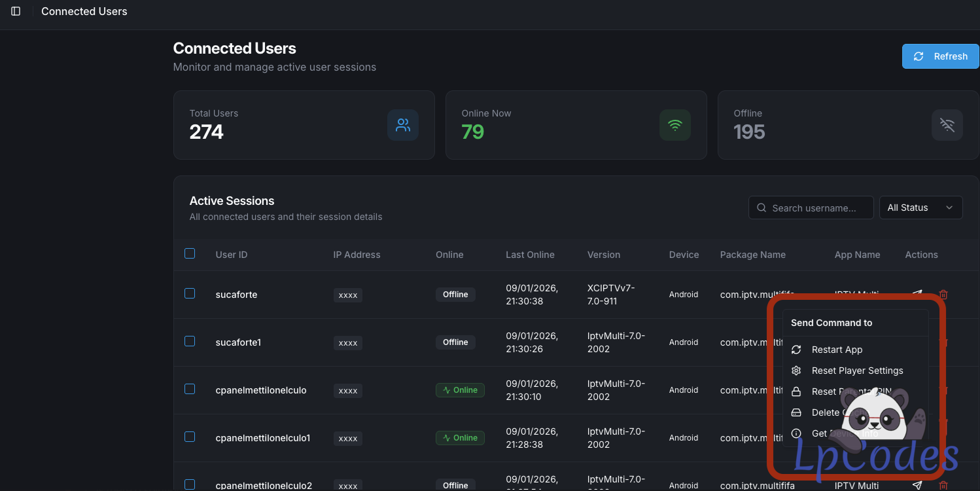The height and width of the screenshot is (491, 980).
Task: Select Reset Player Settings menu entry
Action: click(857, 371)
